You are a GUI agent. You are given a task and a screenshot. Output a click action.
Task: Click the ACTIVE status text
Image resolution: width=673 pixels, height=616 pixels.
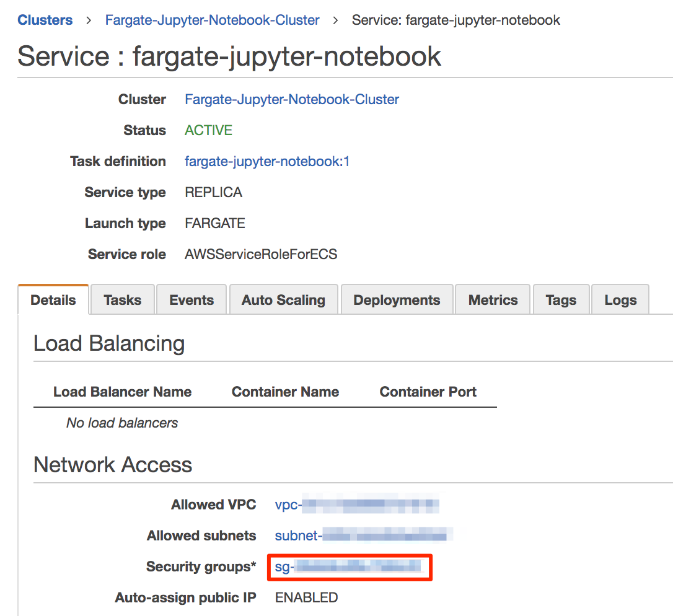(x=209, y=130)
